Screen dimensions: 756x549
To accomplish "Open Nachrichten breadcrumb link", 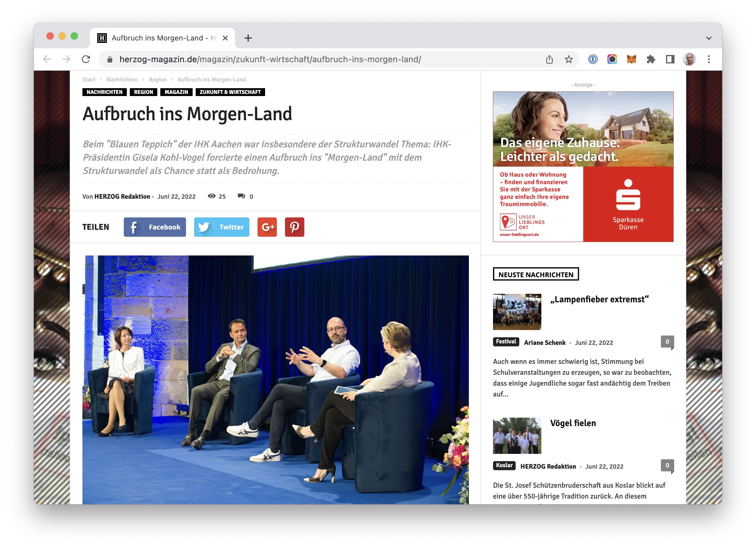I will [x=122, y=80].
